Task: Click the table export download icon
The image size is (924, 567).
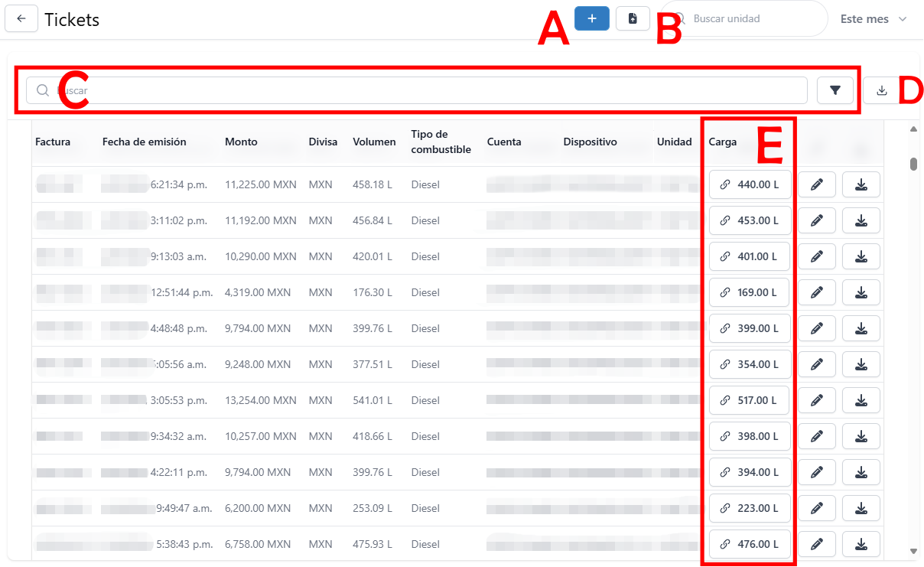Action: 881,90
